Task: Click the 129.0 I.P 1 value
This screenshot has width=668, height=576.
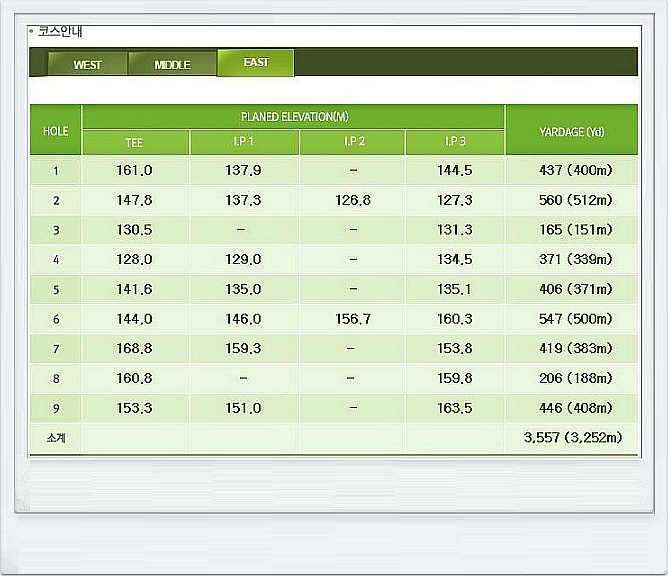Action: click(x=244, y=260)
